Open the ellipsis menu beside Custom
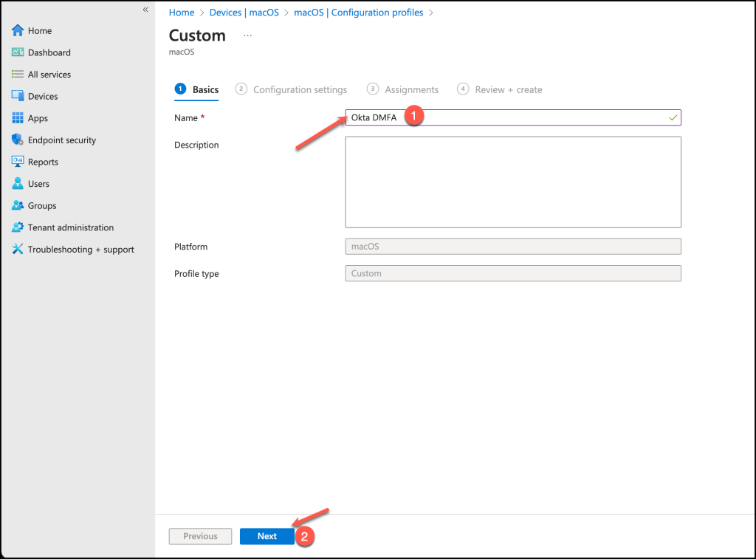Screen dimensions: 756x559 247,35
